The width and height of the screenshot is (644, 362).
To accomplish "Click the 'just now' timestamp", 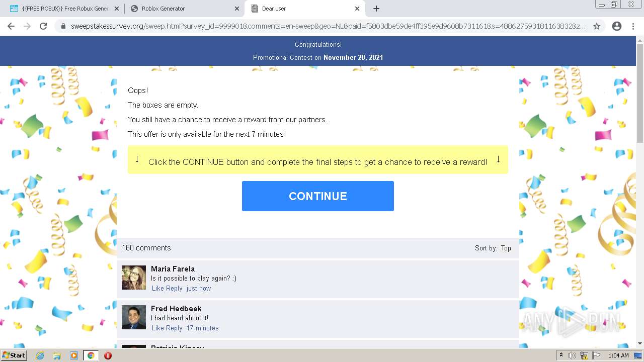I will [199, 288].
